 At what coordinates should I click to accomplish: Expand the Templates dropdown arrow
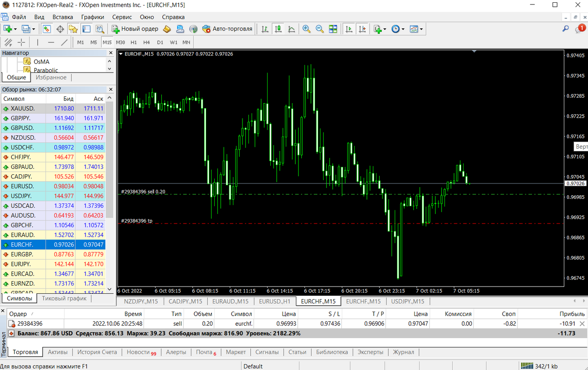tap(421, 29)
